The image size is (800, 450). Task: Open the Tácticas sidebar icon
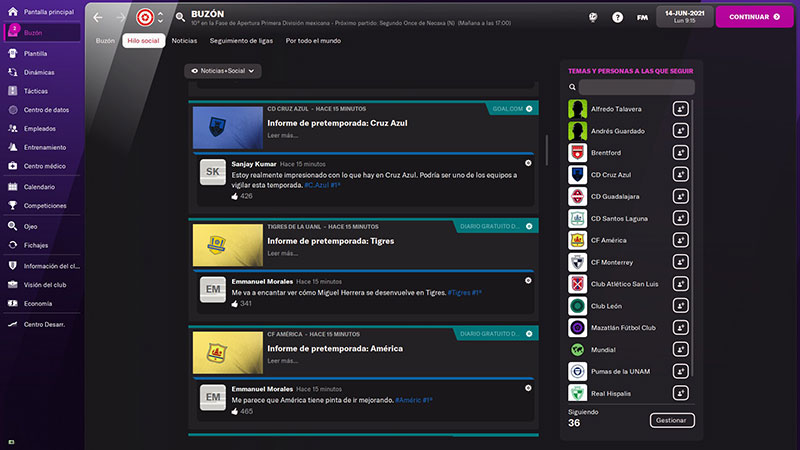13,91
